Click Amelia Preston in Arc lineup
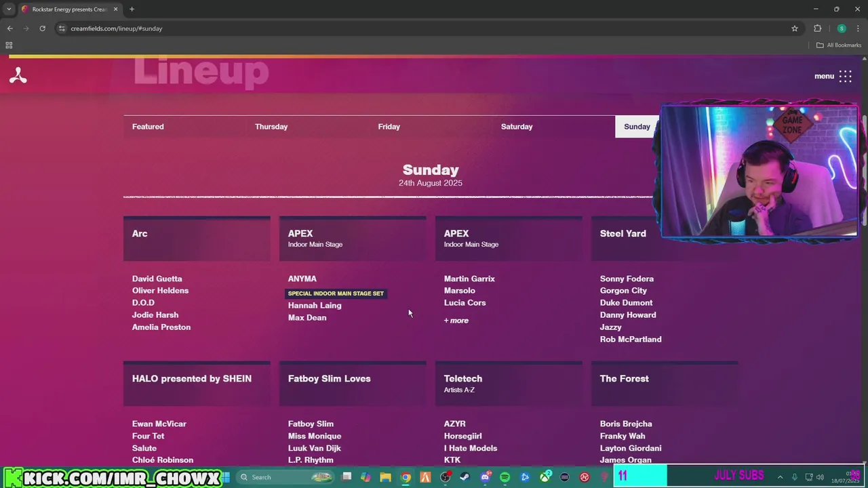Image resolution: width=868 pixels, height=488 pixels. click(x=161, y=327)
